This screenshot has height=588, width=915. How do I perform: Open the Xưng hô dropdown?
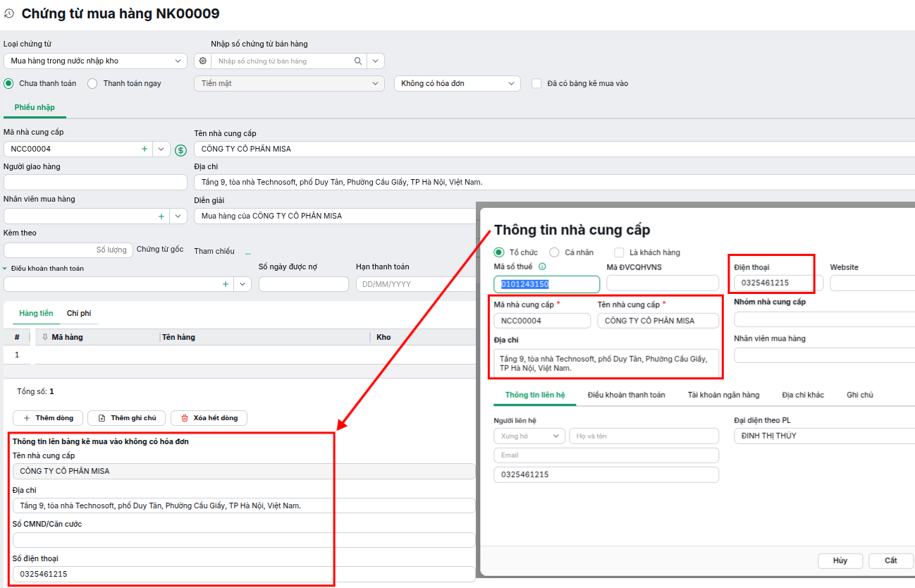[529, 436]
